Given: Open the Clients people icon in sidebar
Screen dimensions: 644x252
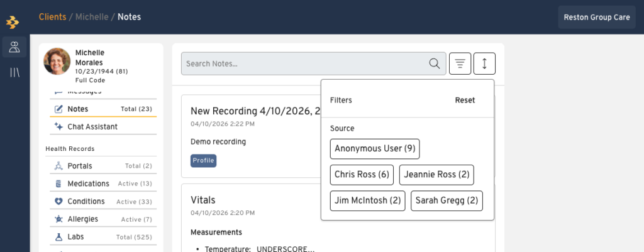Looking at the screenshot, I should 14,47.
